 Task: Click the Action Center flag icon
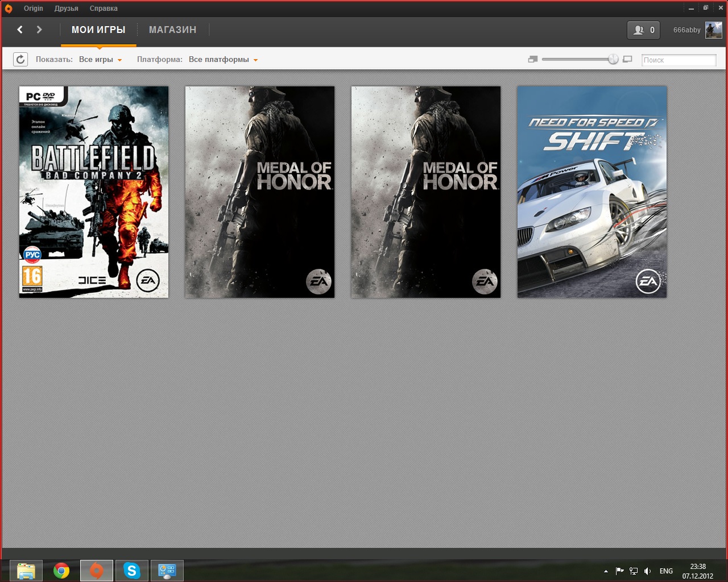[620, 571]
